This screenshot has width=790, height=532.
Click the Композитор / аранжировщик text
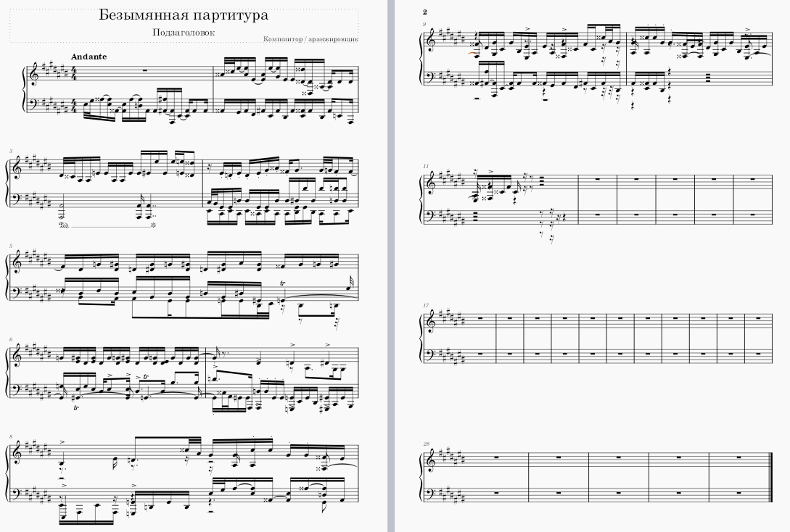(311, 38)
